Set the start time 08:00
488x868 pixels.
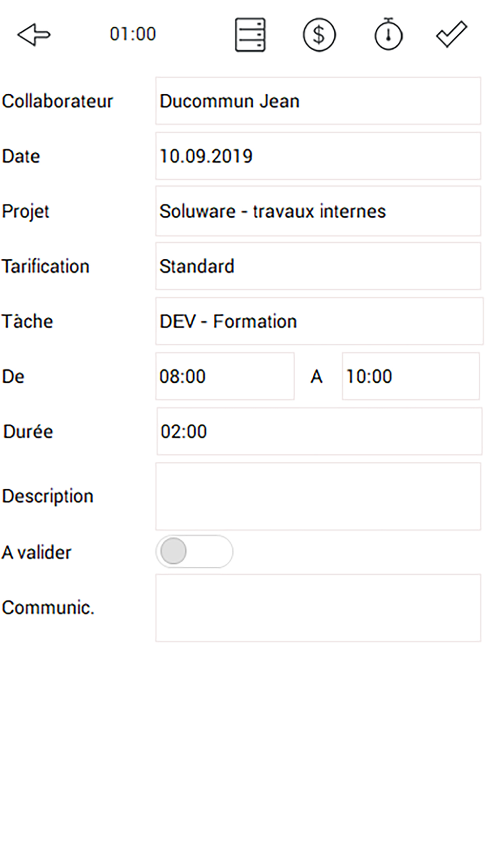tap(225, 376)
